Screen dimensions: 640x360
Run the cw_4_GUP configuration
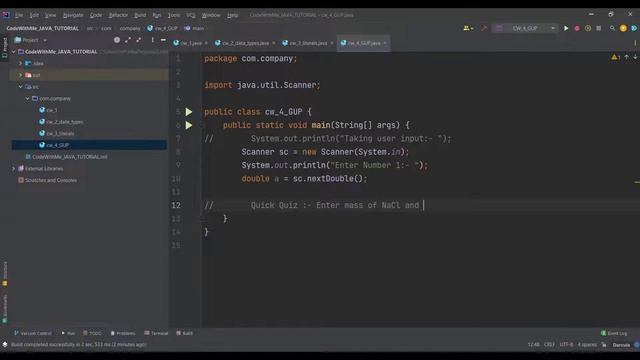pyautogui.click(x=566, y=28)
